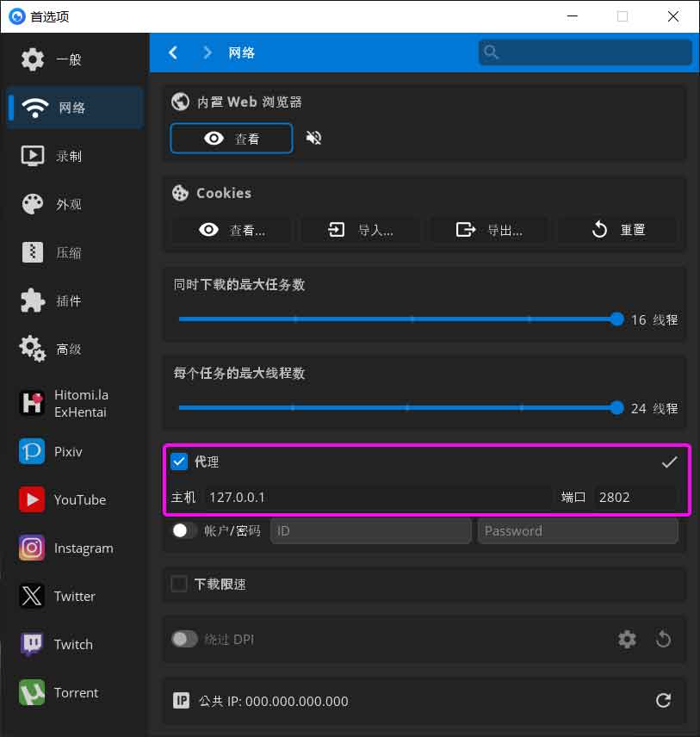Toggle the 帐户/密码 switch on

click(184, 530)
